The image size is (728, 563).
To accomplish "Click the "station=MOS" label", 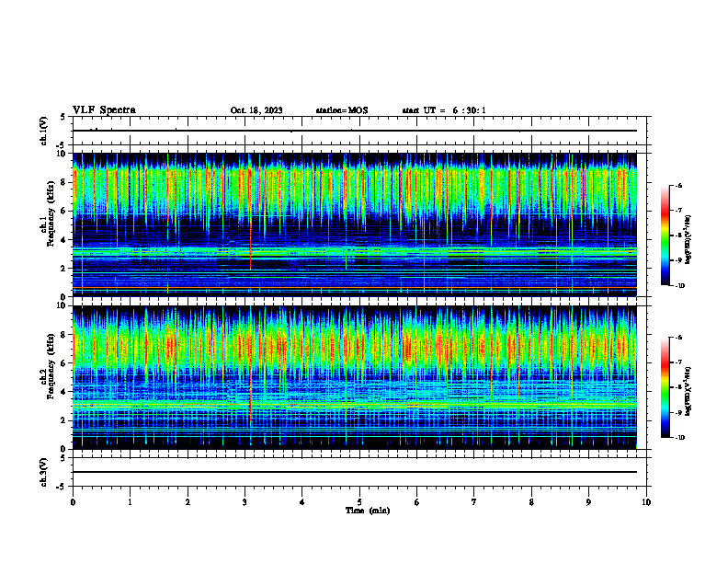I will coord(342,110).
